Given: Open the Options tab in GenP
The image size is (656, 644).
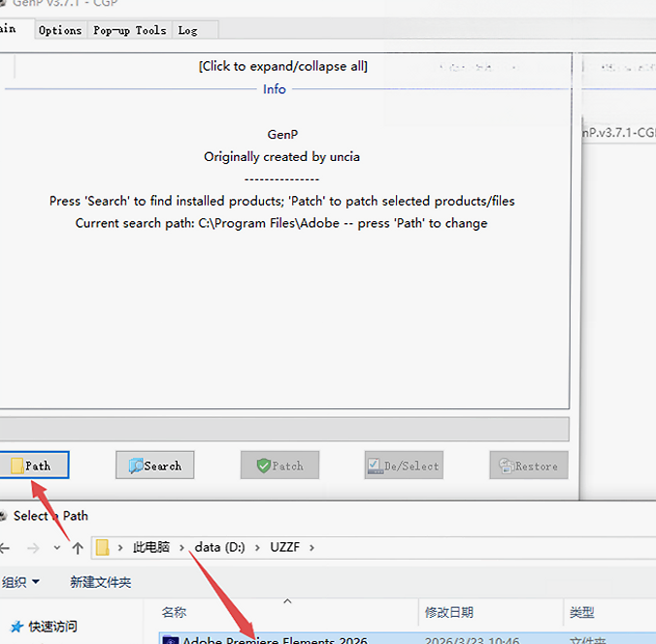Looking at the screenshot, I should (x=60, y=30).
